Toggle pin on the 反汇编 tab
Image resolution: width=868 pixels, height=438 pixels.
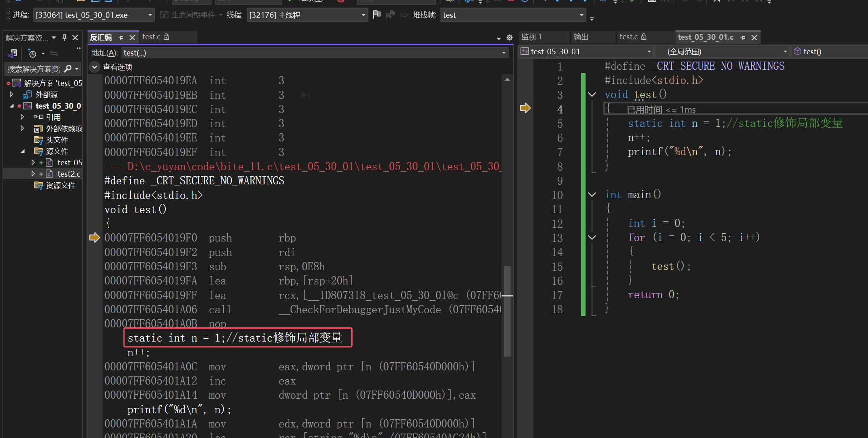(x=121, y=38)
